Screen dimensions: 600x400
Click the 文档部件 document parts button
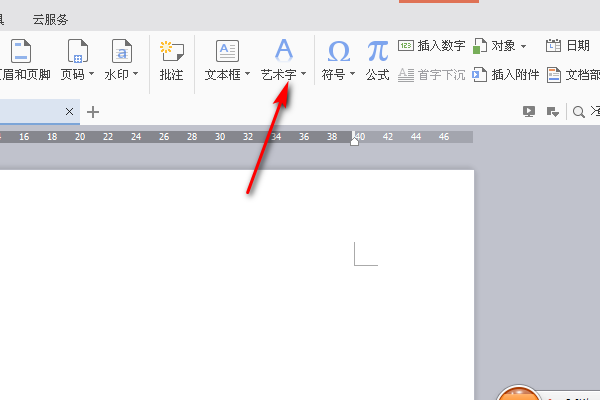tap(573, 75)
